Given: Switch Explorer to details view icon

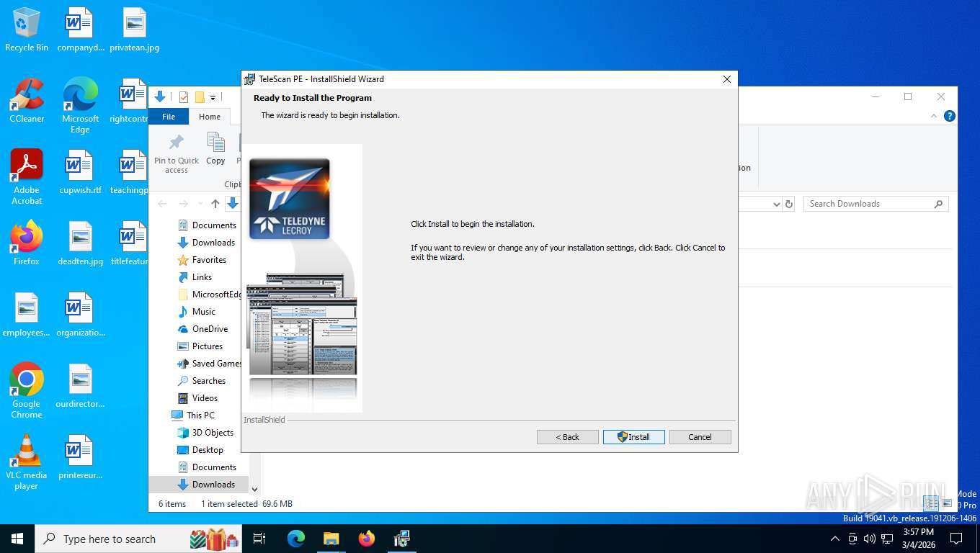Looking at the screenshot, I should (x=931, y=503).
